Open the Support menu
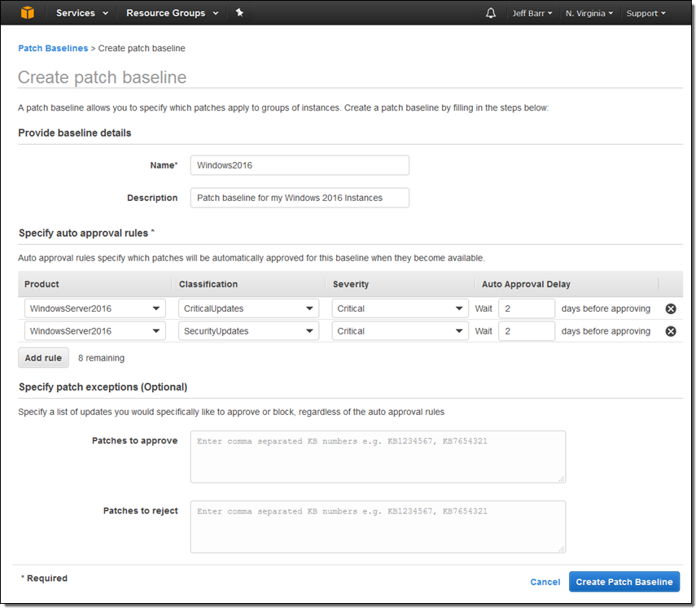The width and height of the screenshot is (700, 612). (645, 13)
